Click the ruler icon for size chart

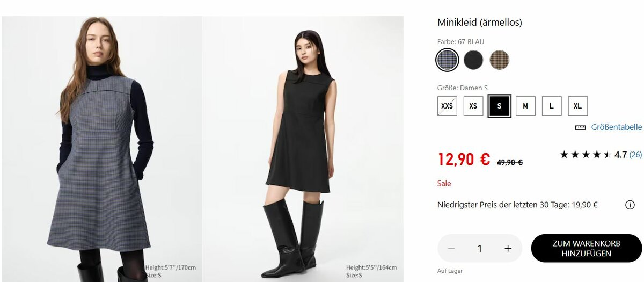tap(580, 127)
